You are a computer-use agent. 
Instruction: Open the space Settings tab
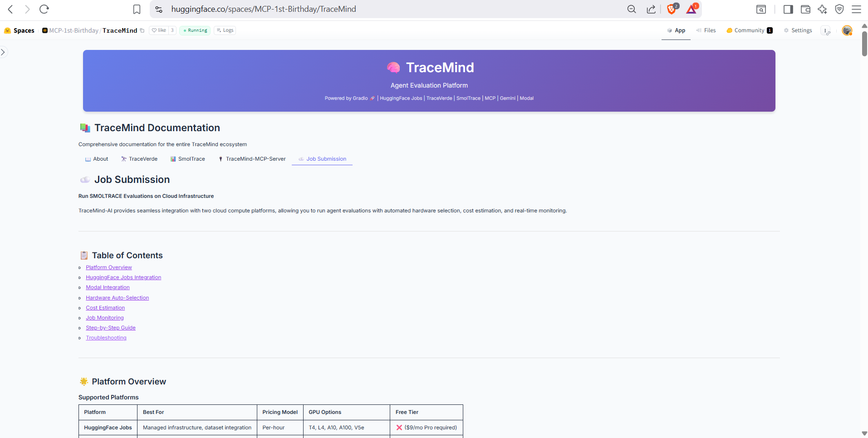click(x=798, y=30)
